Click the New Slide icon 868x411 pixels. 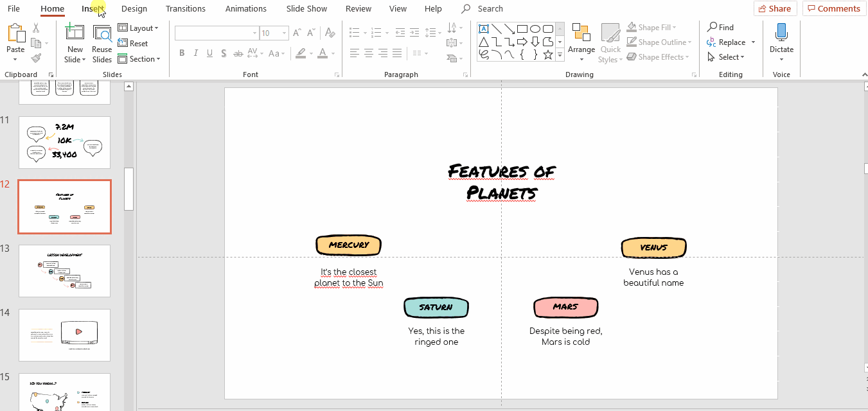[x=75, y=33]
